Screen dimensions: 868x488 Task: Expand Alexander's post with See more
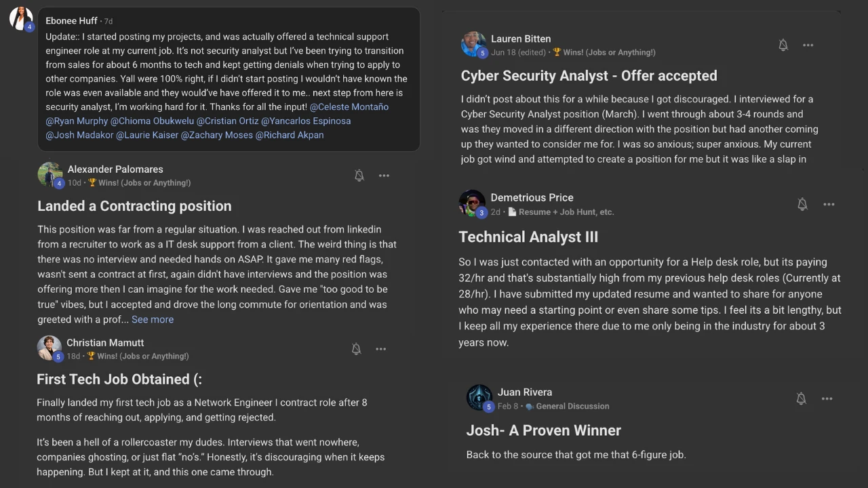(x=153, y=319)
